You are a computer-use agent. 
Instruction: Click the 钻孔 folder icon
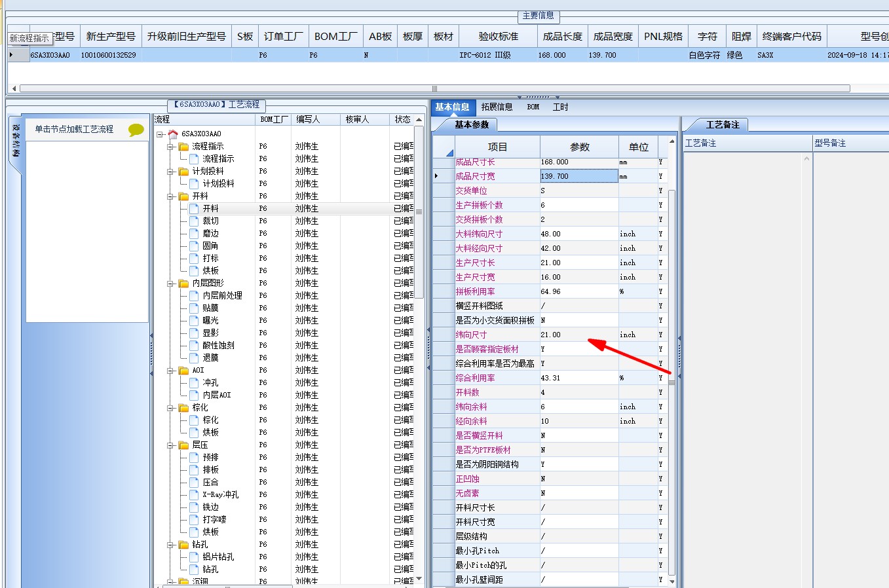click(184, 544)
